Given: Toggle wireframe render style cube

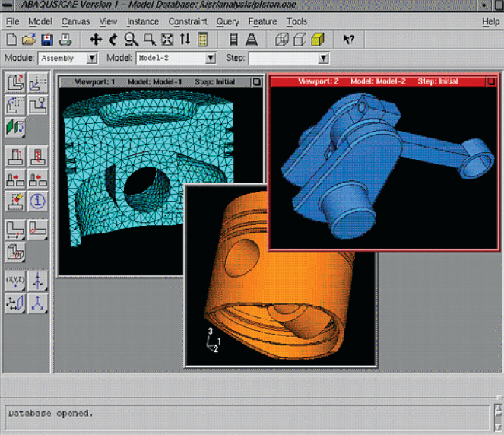Looking at the screenshot, I should (x=281, y=40).
